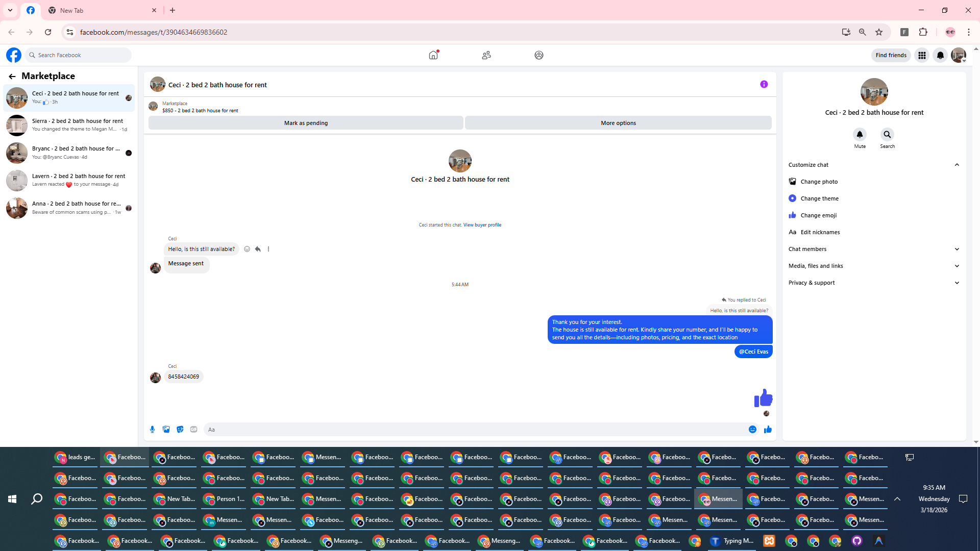980x551 pixels.
Task: Click the purple conversation information icon
Action: (x=764, y=85)
